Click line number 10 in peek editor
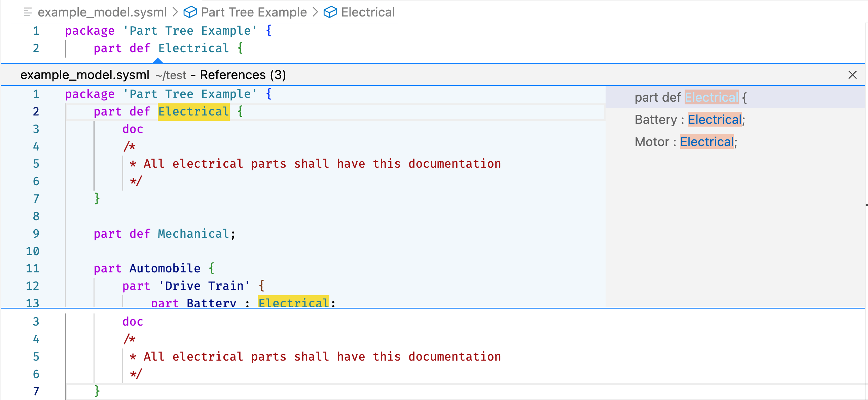Viewport: 868px width, 400px height. [33, 251]
